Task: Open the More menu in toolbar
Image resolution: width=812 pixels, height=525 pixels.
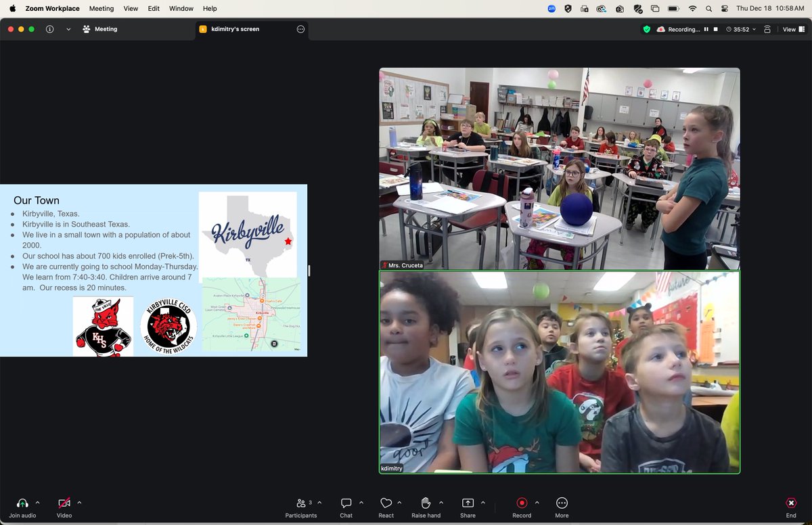Action: coord(562,507)
